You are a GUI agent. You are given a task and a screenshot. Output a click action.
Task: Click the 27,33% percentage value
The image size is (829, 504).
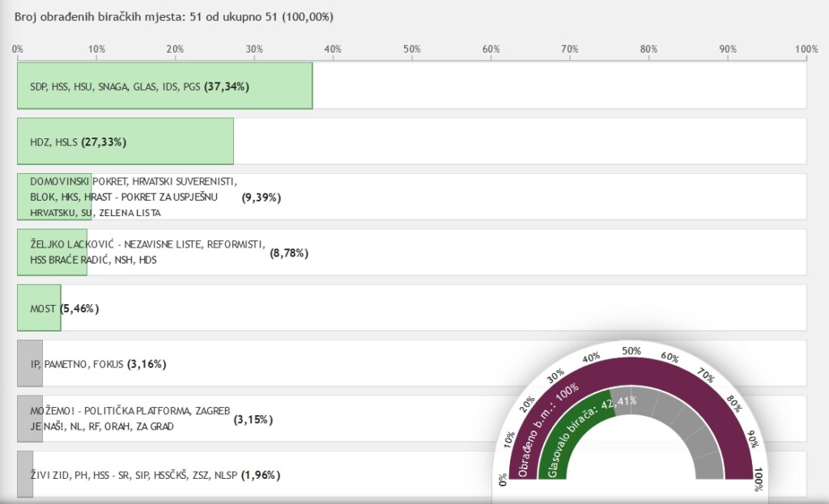(104, 142)
